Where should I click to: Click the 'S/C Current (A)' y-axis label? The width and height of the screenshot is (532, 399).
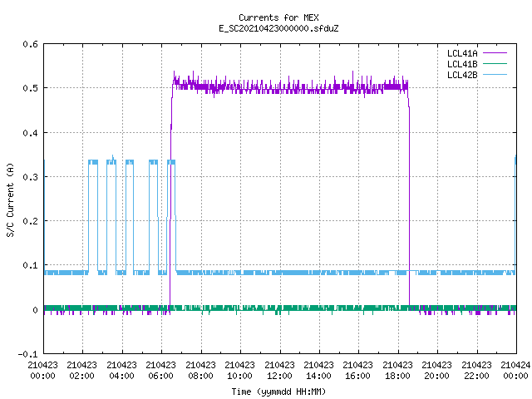point(10,199)
